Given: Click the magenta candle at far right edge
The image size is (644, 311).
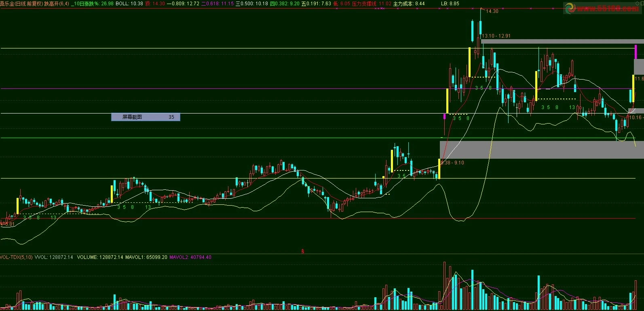Looking at the screenshot, I should coord(636,52).
